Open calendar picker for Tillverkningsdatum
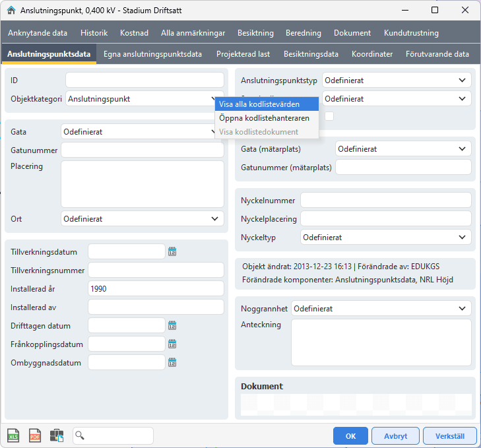This screenshot has height=448, width=481. tap(173, 251)
